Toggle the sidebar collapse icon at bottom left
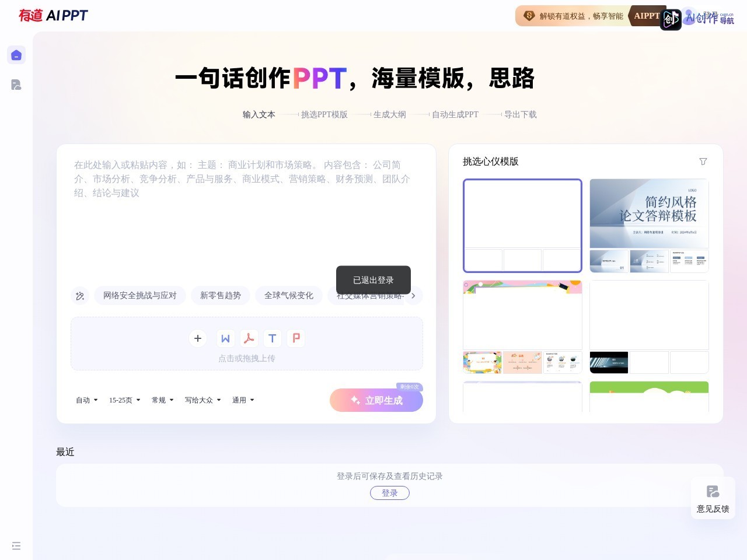 coord(16,546)
